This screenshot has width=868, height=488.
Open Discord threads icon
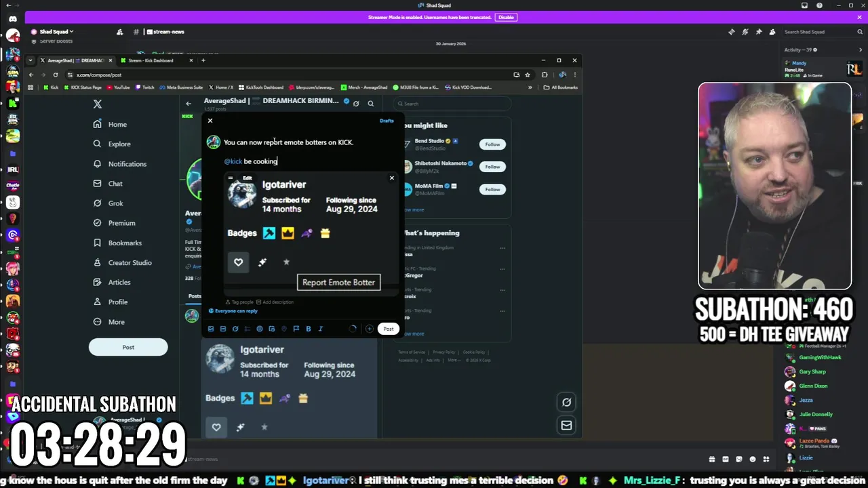731,32
